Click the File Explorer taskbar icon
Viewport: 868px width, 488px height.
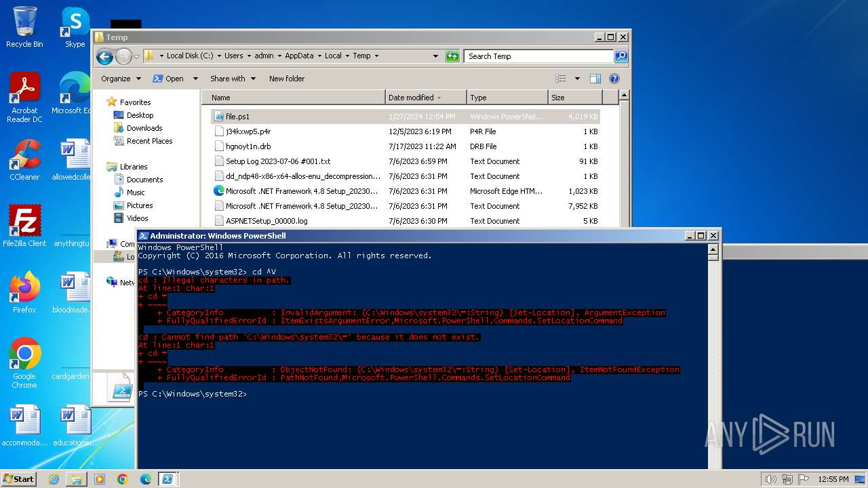[x=77, y=479]
